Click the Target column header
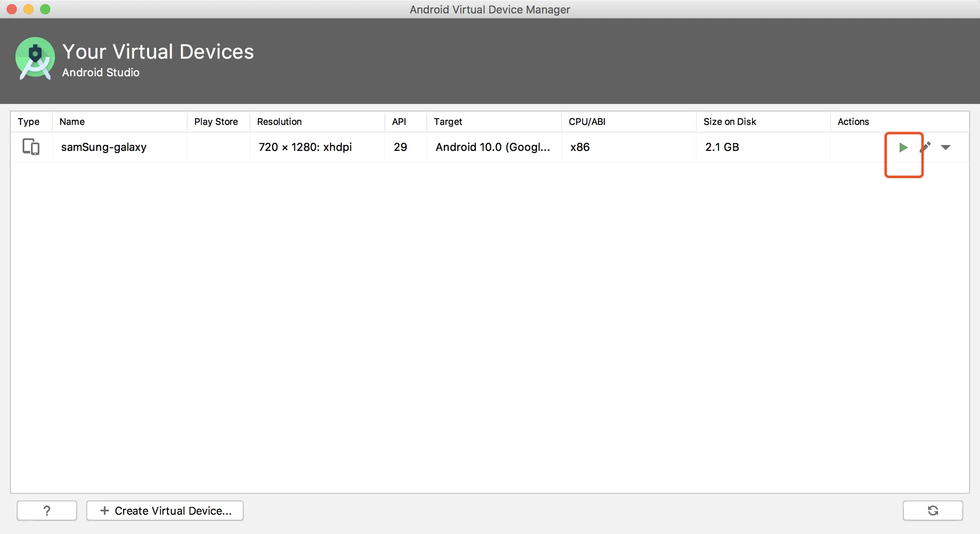Screen dimensions: 980x534 448,122
